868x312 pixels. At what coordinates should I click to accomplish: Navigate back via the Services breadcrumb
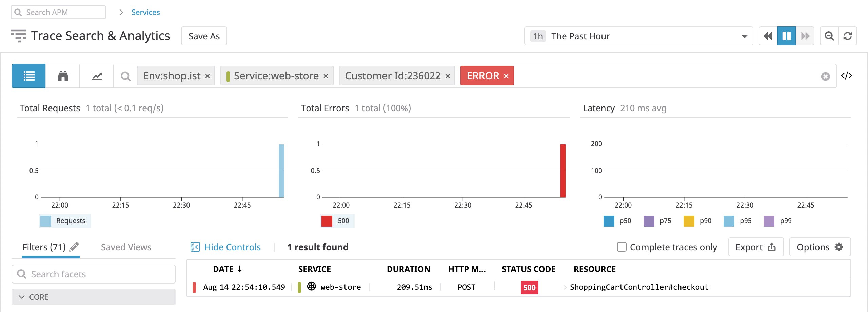click(x=145, y=12)
